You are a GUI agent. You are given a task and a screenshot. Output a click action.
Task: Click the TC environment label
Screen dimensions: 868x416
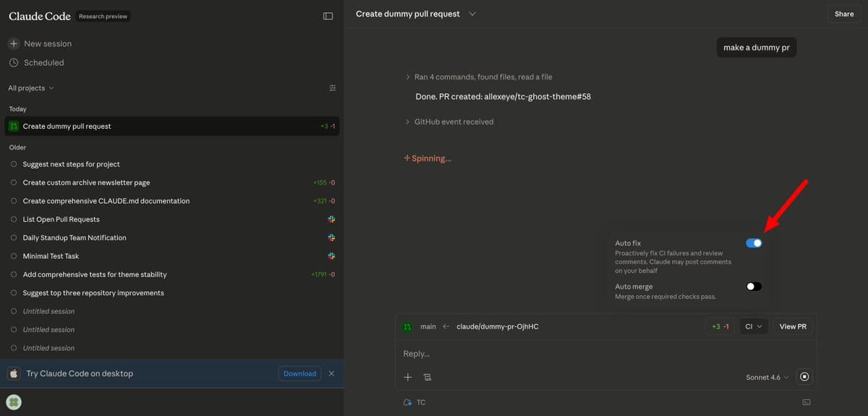tap(421, 402)
